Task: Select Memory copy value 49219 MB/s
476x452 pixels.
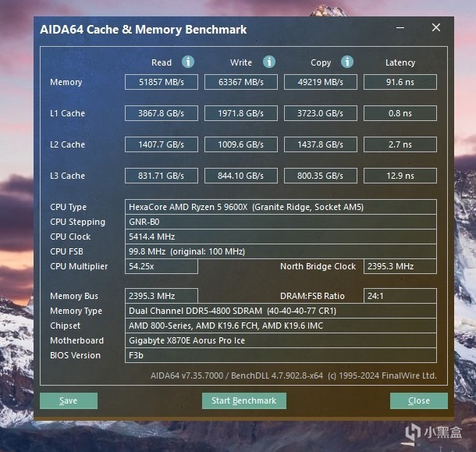Action: (321, 82)
